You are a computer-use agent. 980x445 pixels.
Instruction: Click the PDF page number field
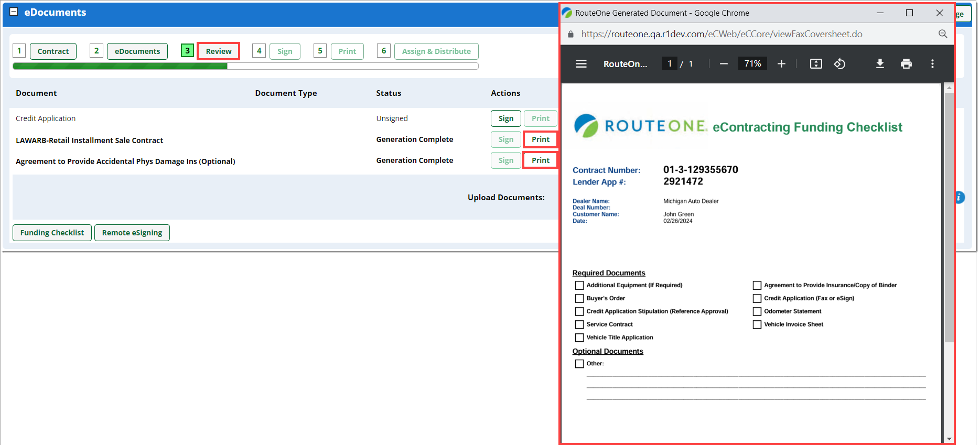670,64
